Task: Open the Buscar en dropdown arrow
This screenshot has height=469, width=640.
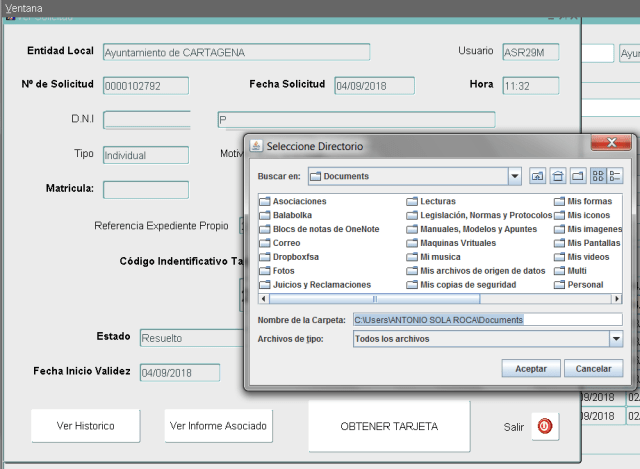Action: (x=515, y=176)
